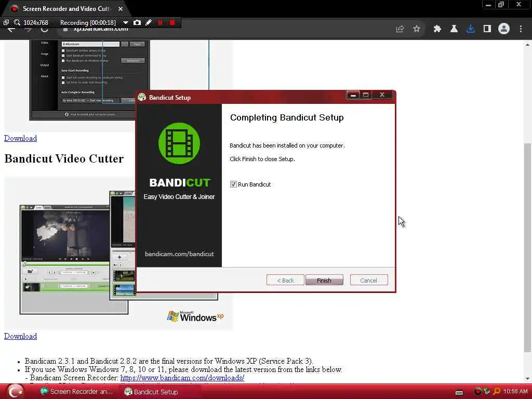Activate the Bandicam drawing pencil tool
The width and height of the screenshot is (532, 399).
point(149,22)
